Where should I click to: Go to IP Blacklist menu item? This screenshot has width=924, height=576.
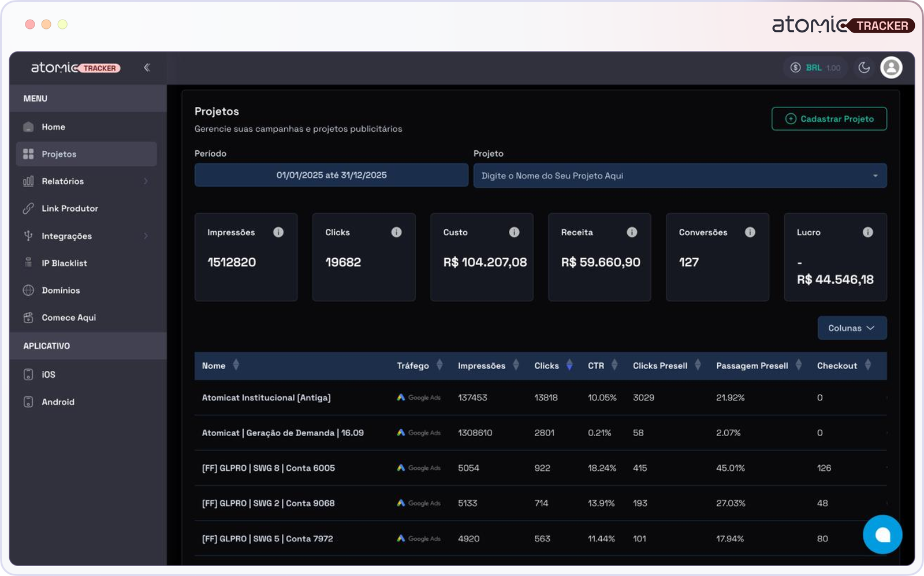point(64,263)
